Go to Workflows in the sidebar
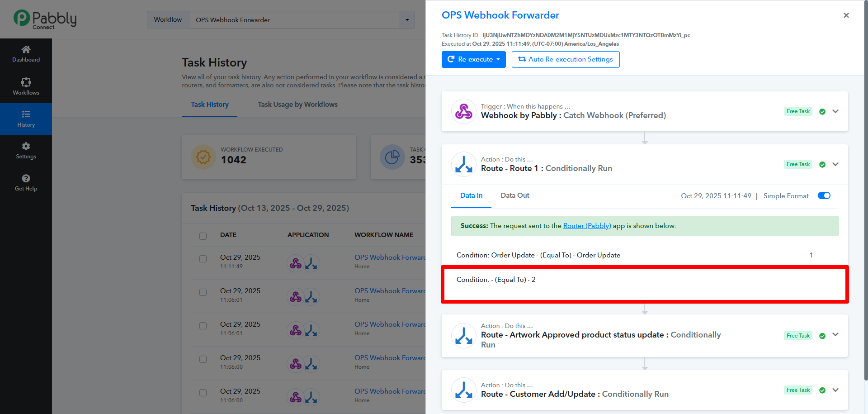Screen dimensions: 868x414 click(26, 86)
